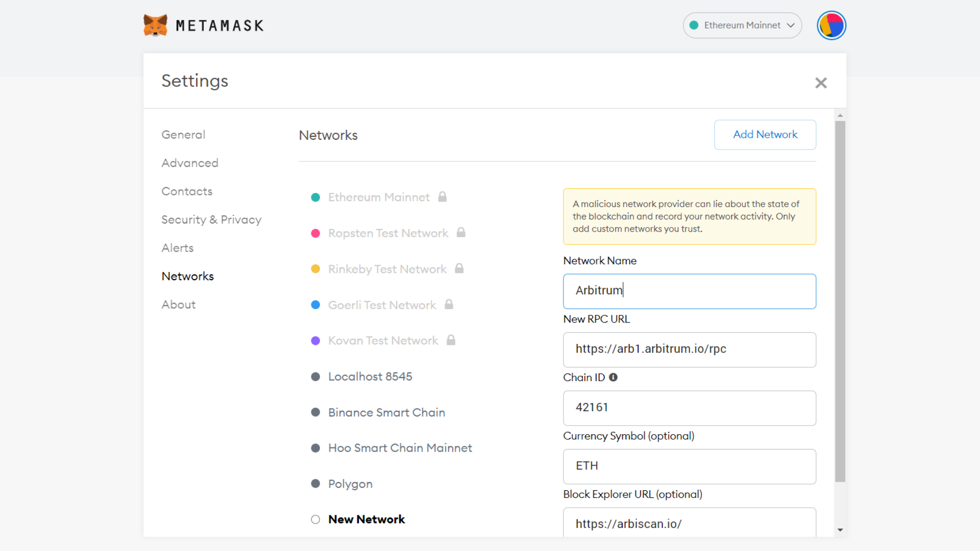Close the Settings panel with X
The image size is (980, 551).
[821, 83]
